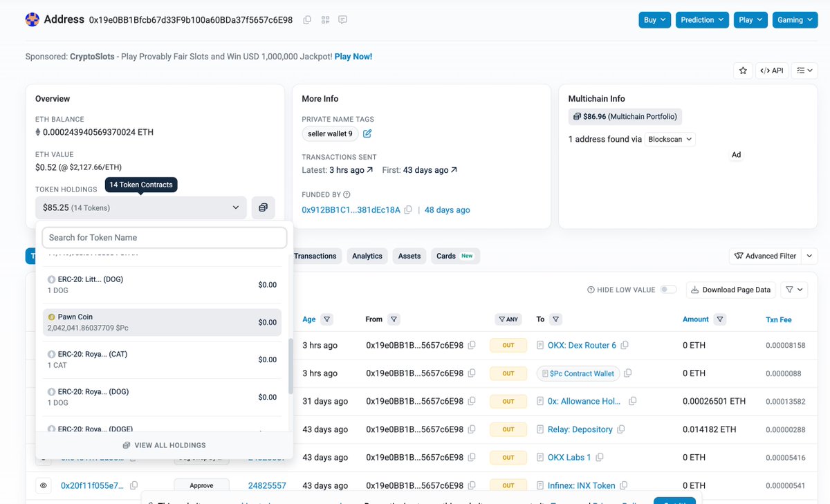830x504 pixels.
Task: Click the seller wallet 9 name tag
Action: pyautogui.click(x=330, y=133)
